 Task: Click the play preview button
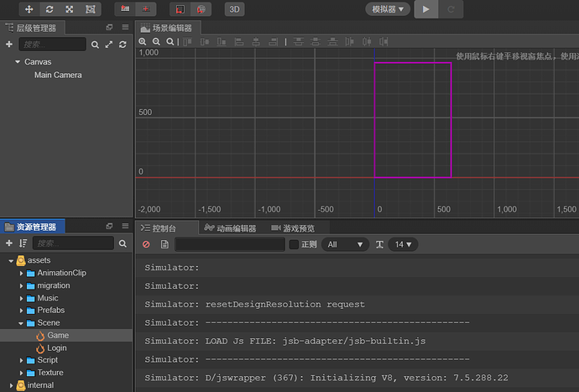pos(425,9)
